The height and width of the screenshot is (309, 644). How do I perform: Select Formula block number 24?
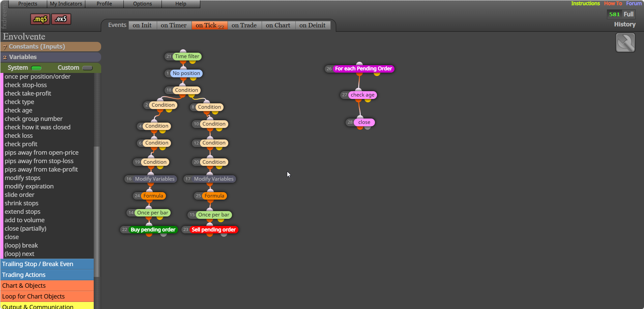point(153,196)
